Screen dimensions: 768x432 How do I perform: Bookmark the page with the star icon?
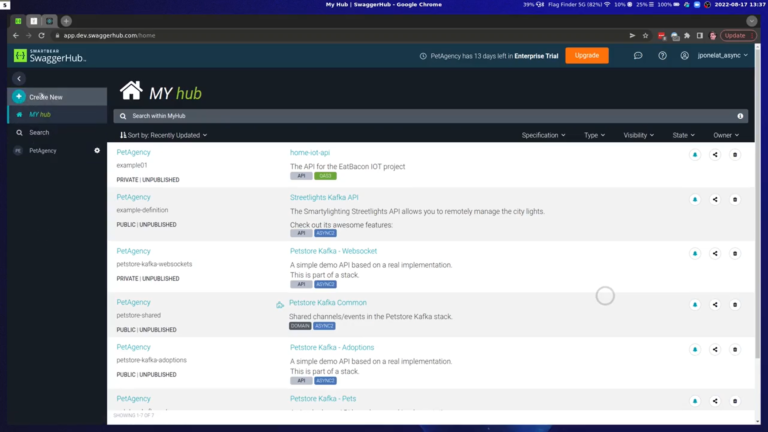pyautogui.click(x=645, y=35)
